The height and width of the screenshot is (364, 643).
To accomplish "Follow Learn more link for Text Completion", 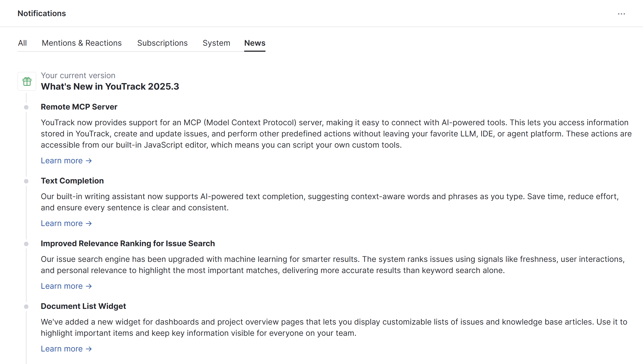I will (x=66, y=223).
